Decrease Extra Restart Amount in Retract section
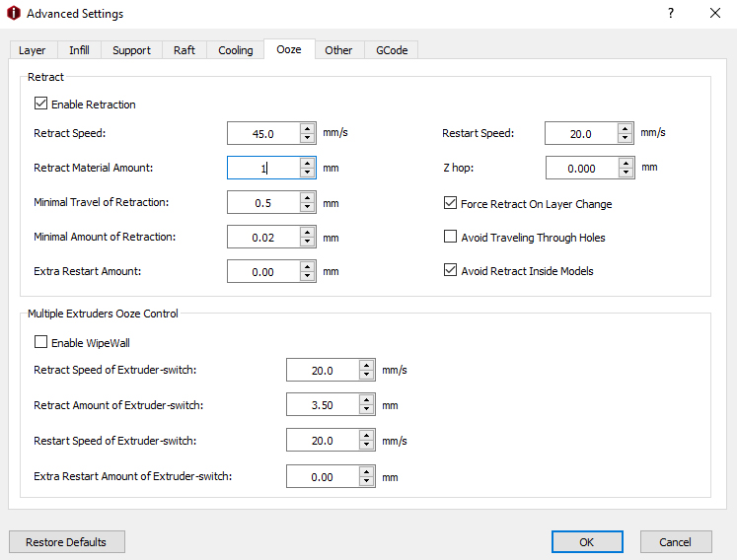Image resolution: width=737 pixels, height=560 pixels. pos(307,276)
